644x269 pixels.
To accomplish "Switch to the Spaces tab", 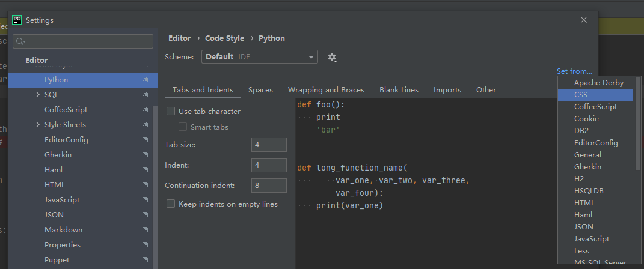I will pos(260,90).
